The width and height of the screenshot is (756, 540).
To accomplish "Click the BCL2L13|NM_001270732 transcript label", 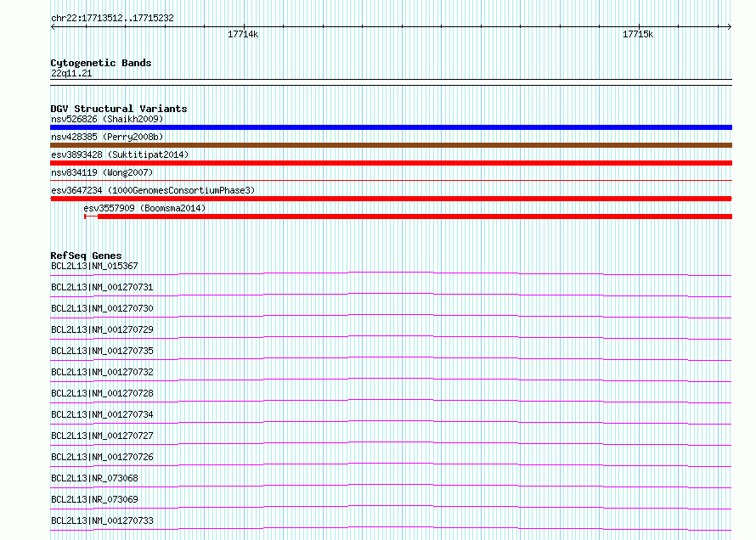I will [x=102, y=372].
